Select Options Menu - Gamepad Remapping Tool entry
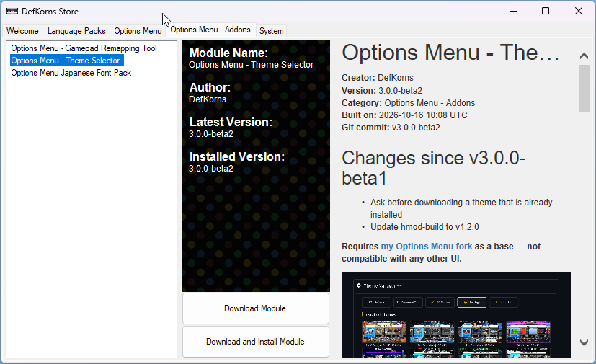This screenshot has width=596, height=364. 84,48
